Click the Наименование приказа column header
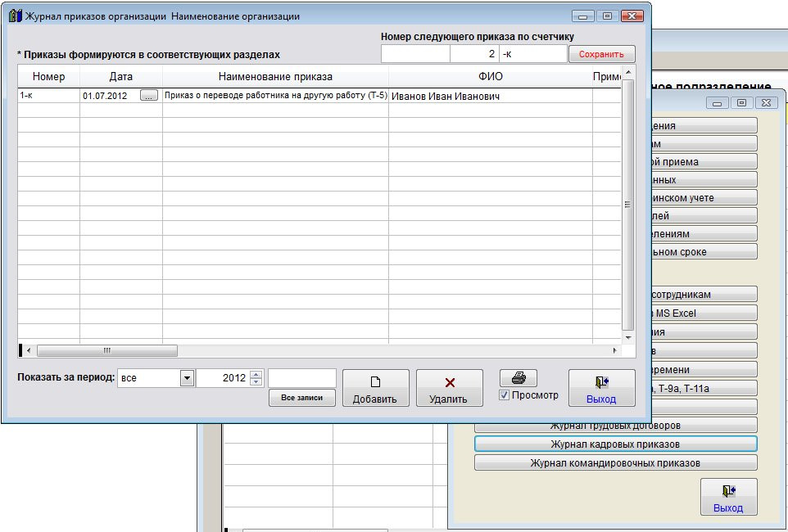 tap(275, 76)
